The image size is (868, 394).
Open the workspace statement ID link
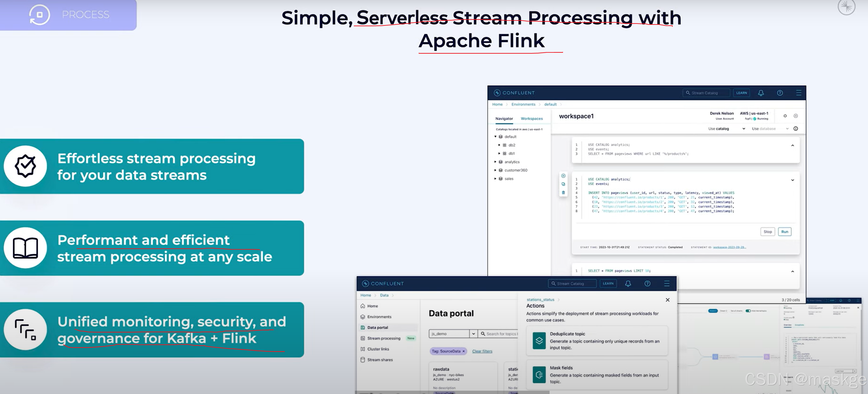[729, 247]
